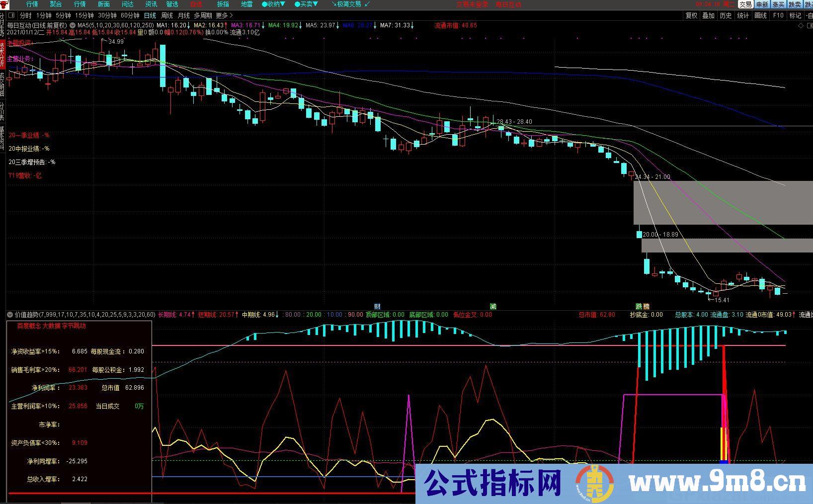Click the 20一季业绩 label

click(x=29, y=135)
